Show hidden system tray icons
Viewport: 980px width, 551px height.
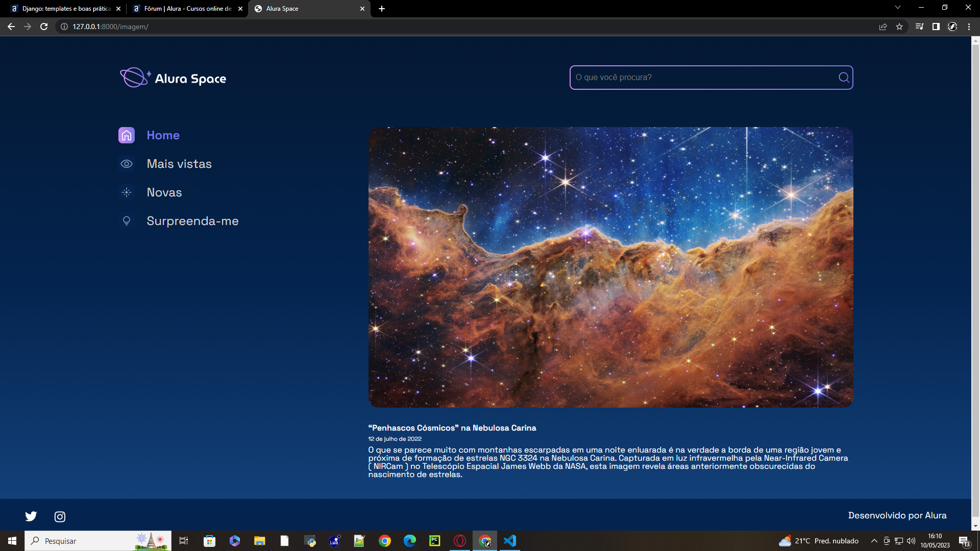coord(874,541)
